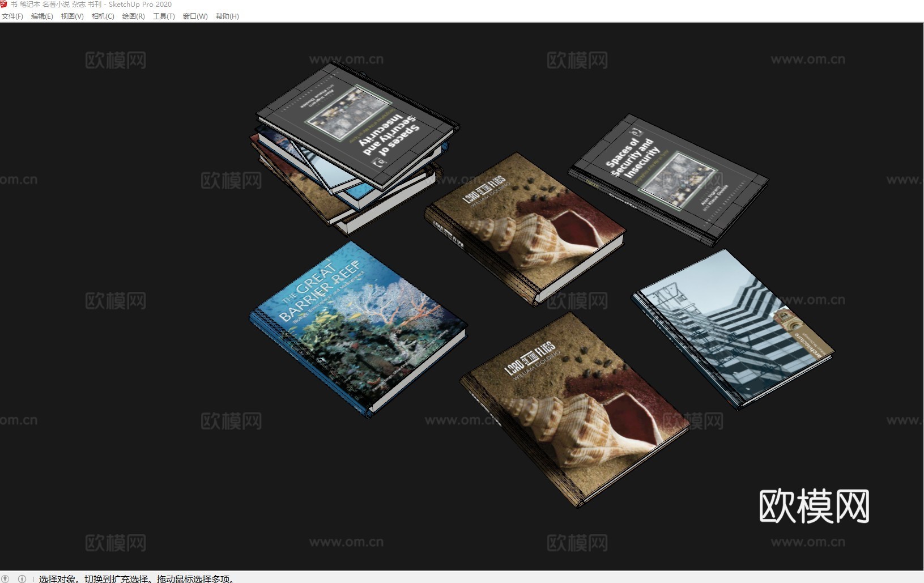The image size is (924, 583).
Task: Select the stacked pile of books
Action: [x=356, y=147]
